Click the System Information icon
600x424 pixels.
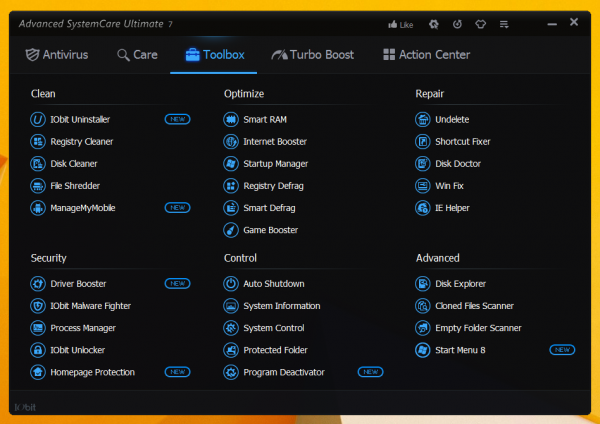[x=231, y=306]
